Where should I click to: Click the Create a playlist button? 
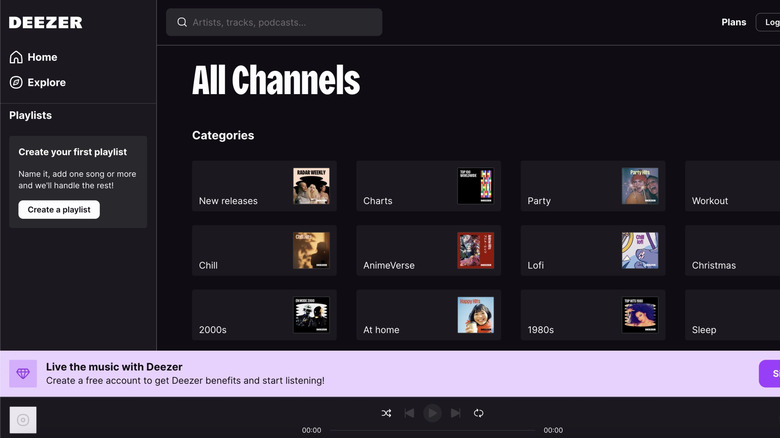point(59,210)
